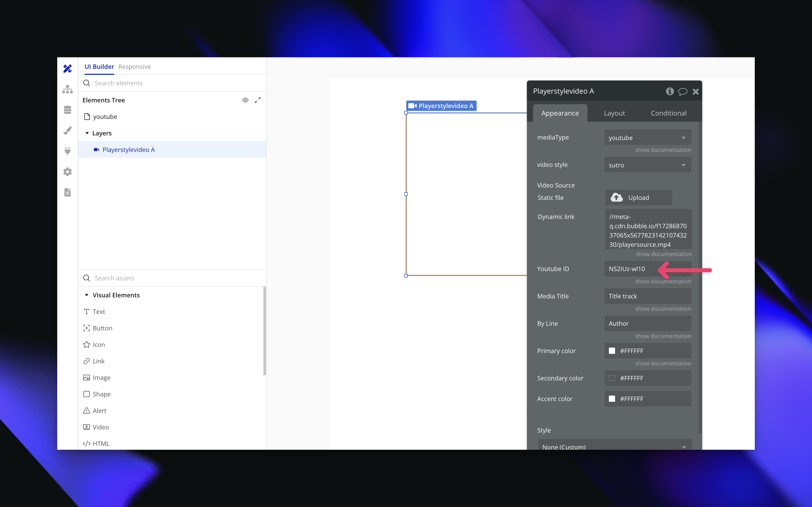Click the Upload button for Static file
The image size is (812, 507).
[x=639, y=198]
